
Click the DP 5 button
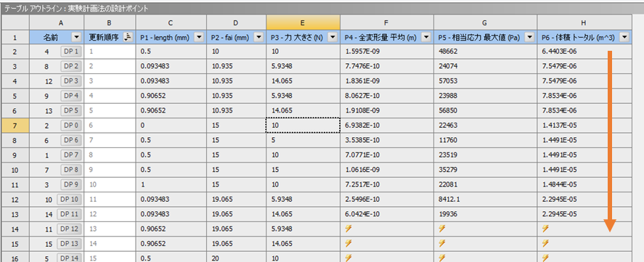[71, 110]
